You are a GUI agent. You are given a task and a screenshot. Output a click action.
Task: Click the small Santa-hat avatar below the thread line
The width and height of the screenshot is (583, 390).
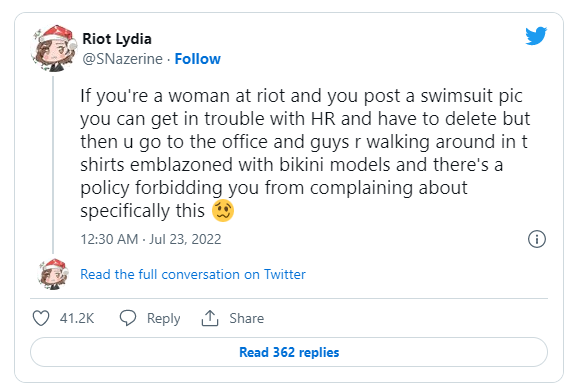point(53,274)
